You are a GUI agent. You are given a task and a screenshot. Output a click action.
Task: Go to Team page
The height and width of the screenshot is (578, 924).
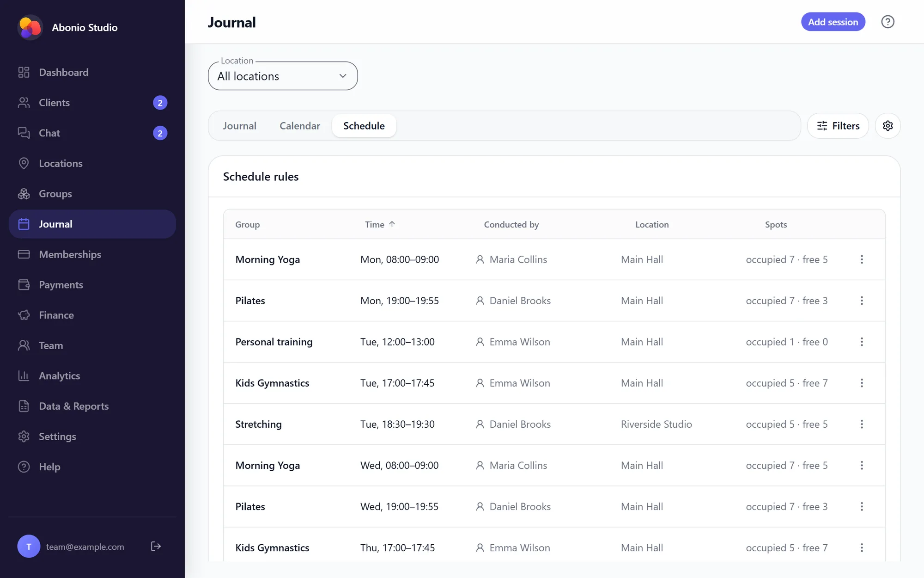tap(92, 345)
